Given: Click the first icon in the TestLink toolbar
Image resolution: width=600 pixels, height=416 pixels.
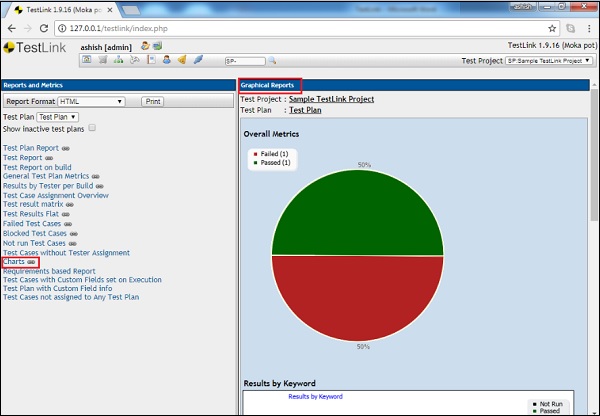Looking at the screenshot, I should (x=88, y=60).
